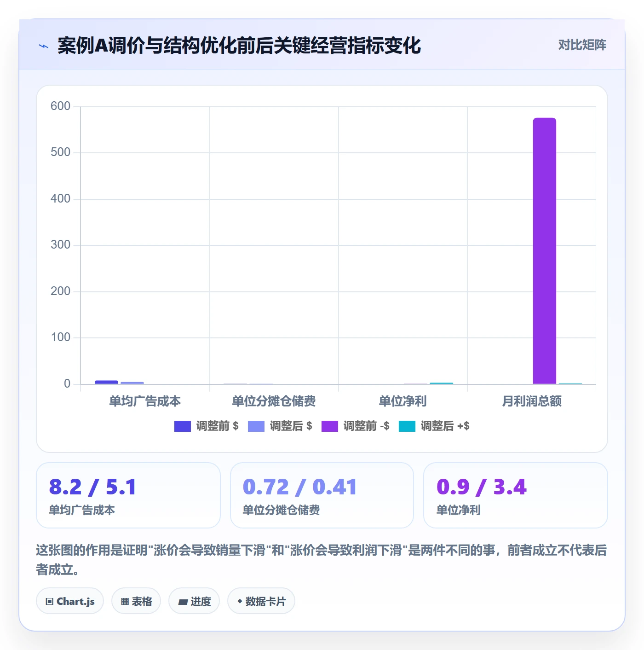This screenshot has width=644, height=650.
Task: Click the y-axis value 600
Action: click(x=60, y=106)
